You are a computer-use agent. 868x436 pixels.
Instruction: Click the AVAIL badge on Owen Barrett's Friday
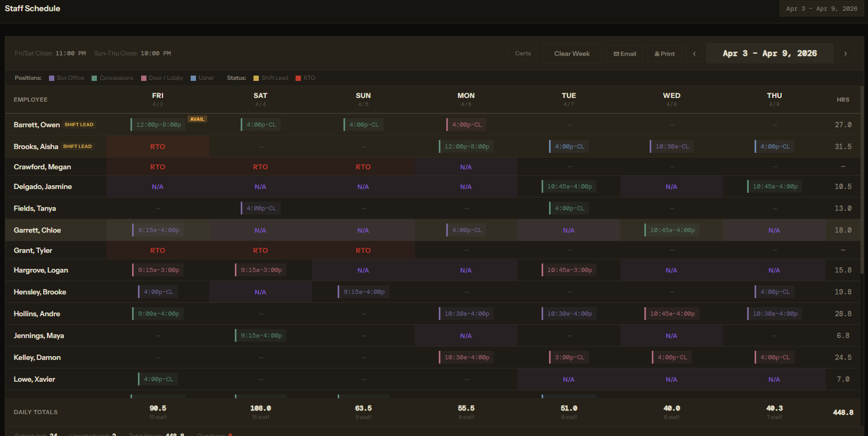pos(197,119)
